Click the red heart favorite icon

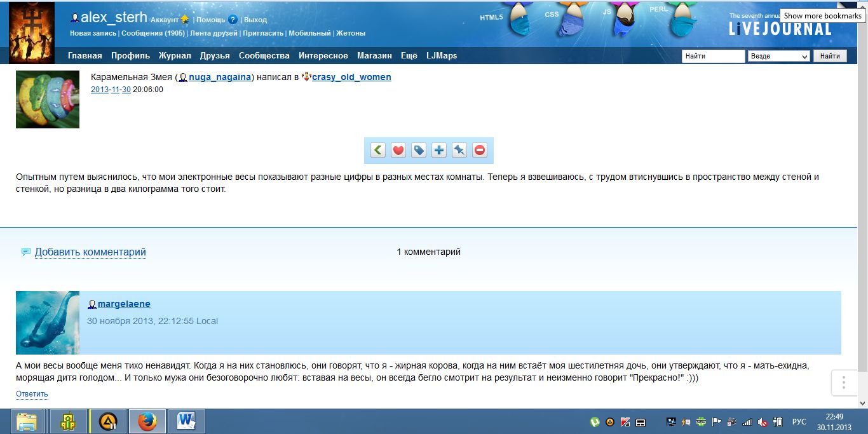coord(398,151)
